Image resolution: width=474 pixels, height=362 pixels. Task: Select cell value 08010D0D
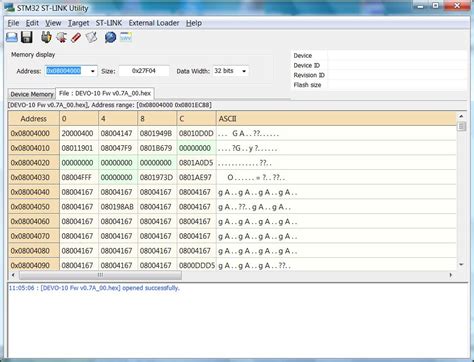(x=196, y=133)
